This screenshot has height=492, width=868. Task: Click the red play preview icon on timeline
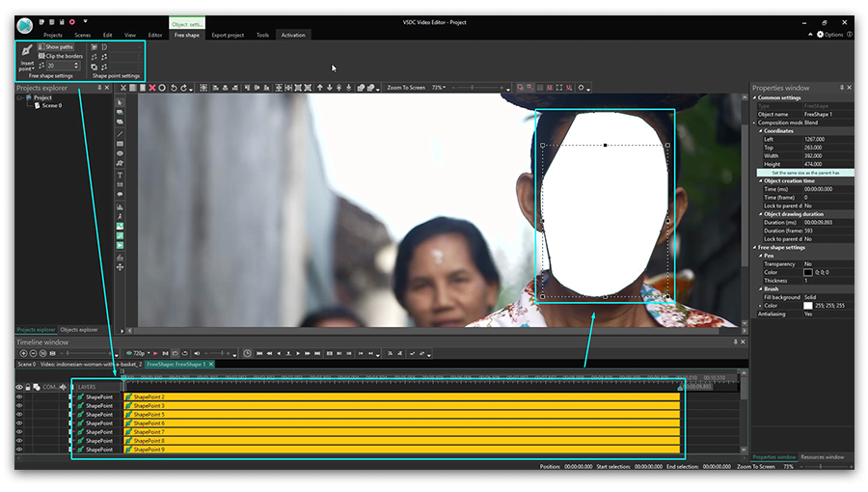point(155,354)
